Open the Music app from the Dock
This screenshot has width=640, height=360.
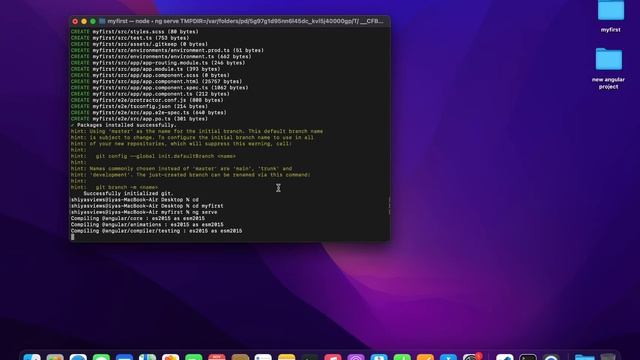click(333, 357)
